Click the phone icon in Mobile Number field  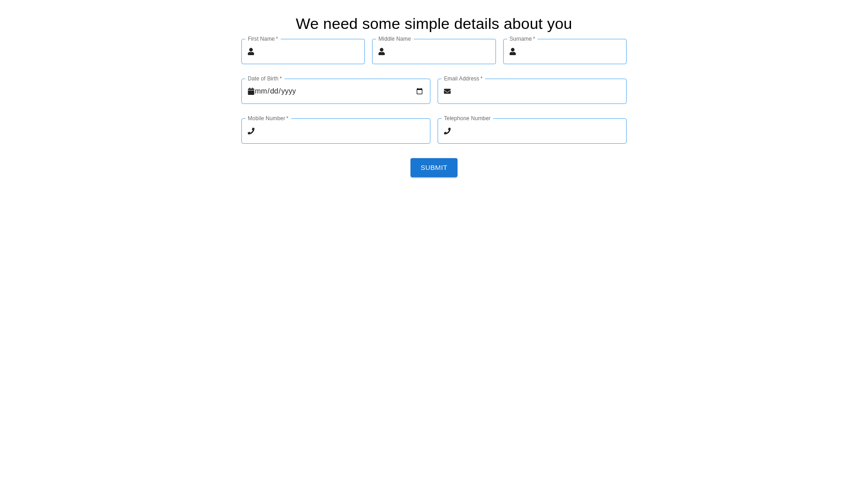(x=251, y=131)
